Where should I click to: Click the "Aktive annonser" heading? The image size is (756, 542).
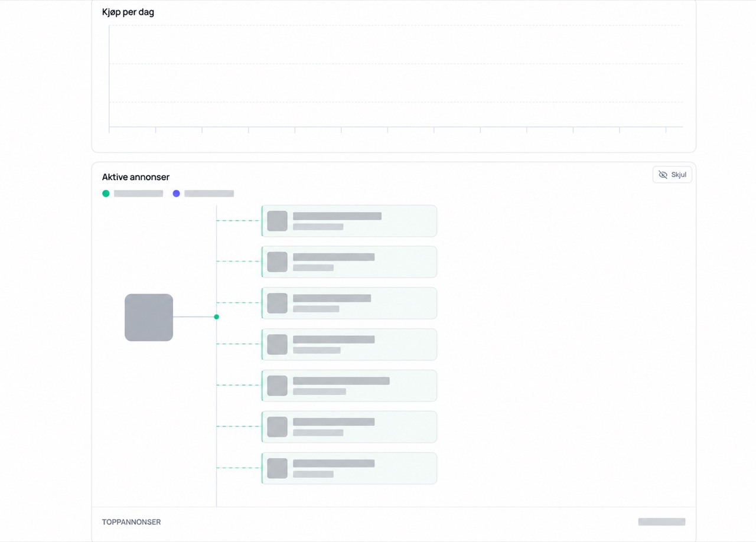[136, 177]
